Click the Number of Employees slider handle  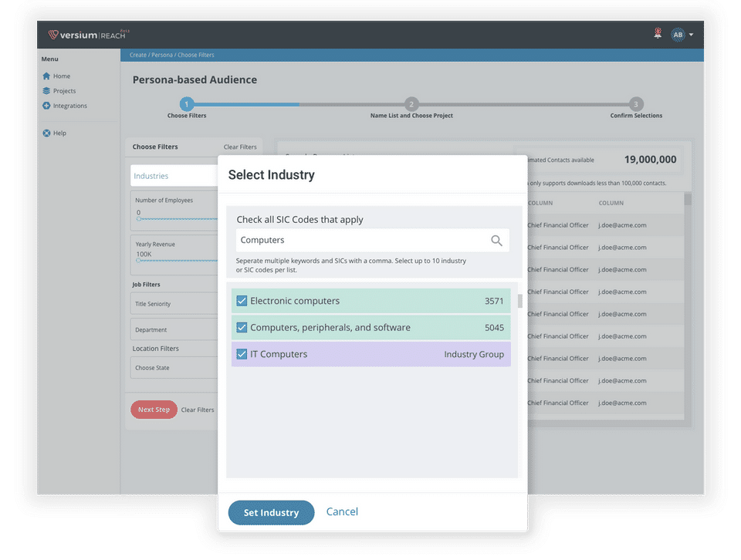click(138, 218)
